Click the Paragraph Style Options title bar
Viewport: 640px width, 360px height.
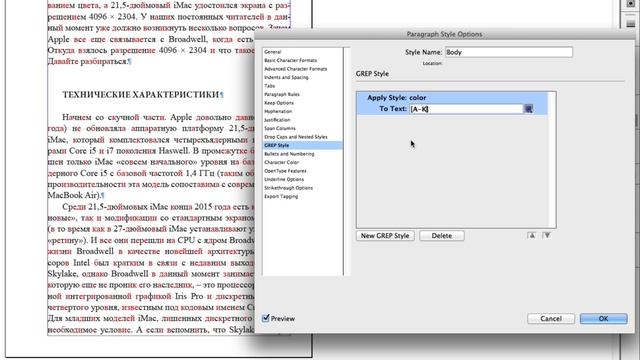pyautogui.click(x=444, y=34)
